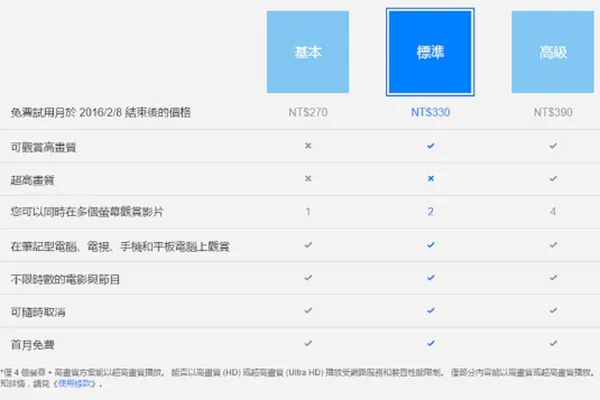Click the blue X mark for 超高畫質 under 標準

point(430,178)
